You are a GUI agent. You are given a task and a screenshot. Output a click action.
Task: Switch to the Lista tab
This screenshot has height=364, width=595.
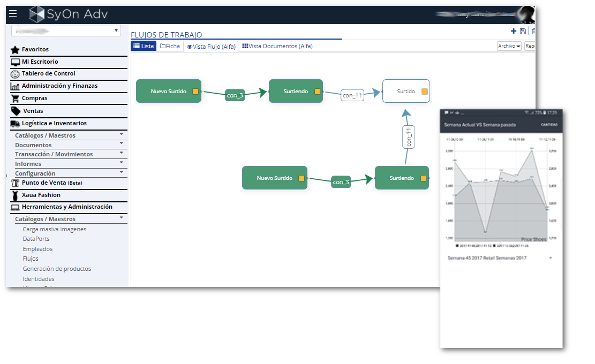[144, 46]
